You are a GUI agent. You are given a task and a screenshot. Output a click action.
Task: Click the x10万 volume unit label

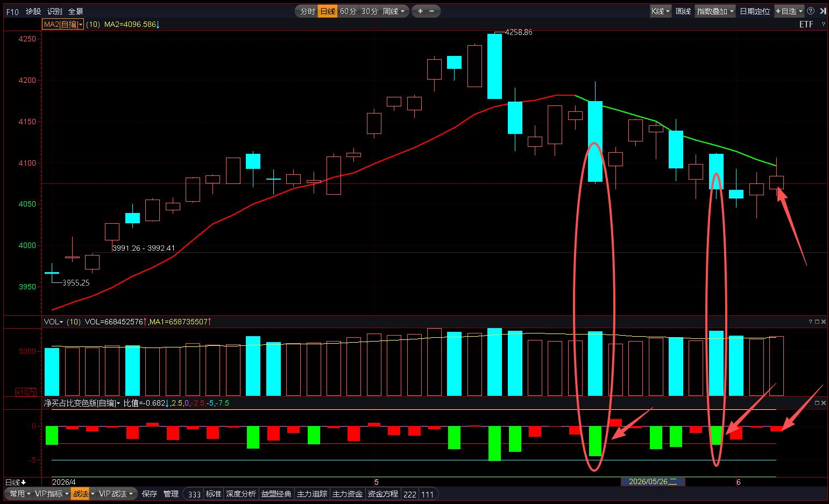(x=25, y=392)
